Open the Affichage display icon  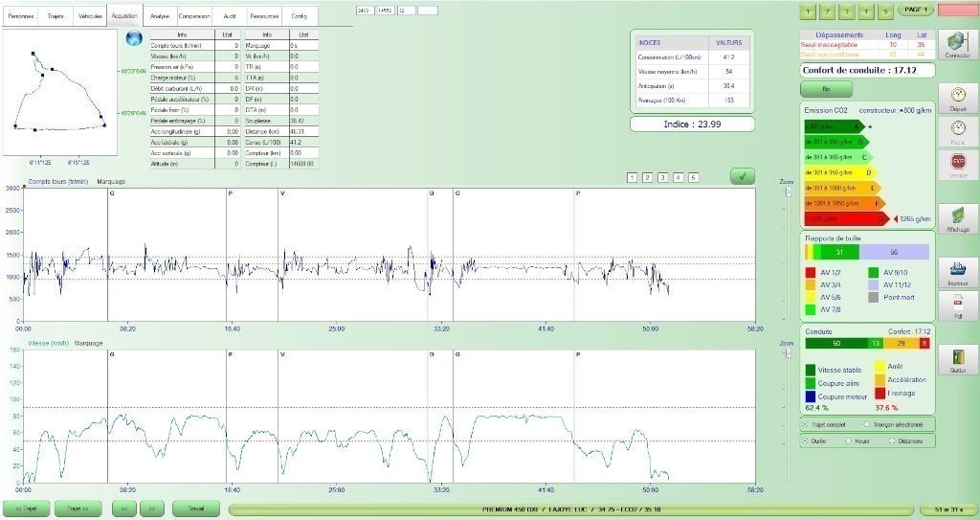[957, 217]
